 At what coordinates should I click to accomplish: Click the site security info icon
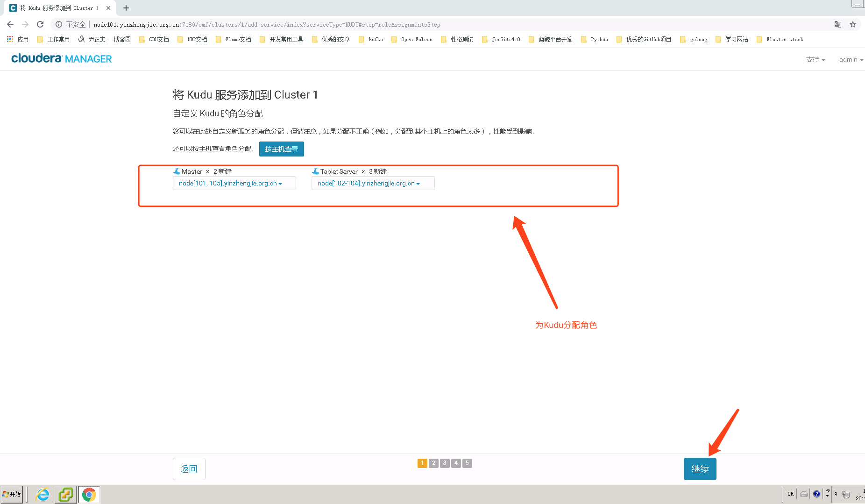59,24
